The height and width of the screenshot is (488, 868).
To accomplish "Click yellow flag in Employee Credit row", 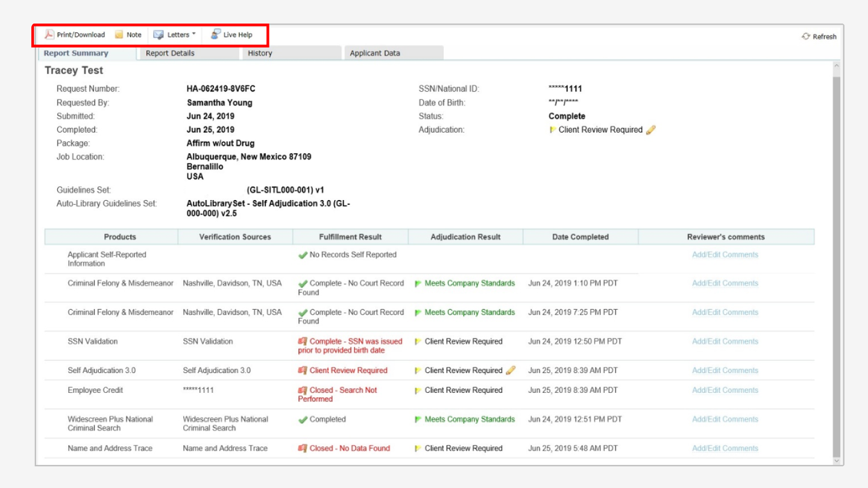I will coord(418,390).
